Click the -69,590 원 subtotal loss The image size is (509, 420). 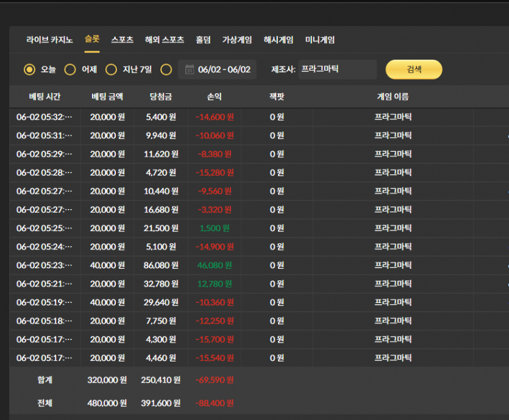click(215, 380)
